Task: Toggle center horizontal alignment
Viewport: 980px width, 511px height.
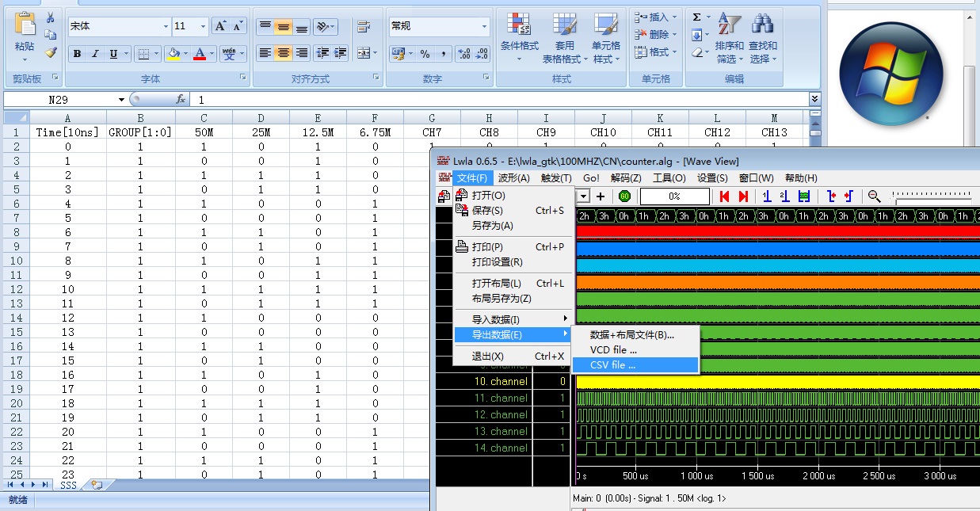Action: click(x=283, y=53)
